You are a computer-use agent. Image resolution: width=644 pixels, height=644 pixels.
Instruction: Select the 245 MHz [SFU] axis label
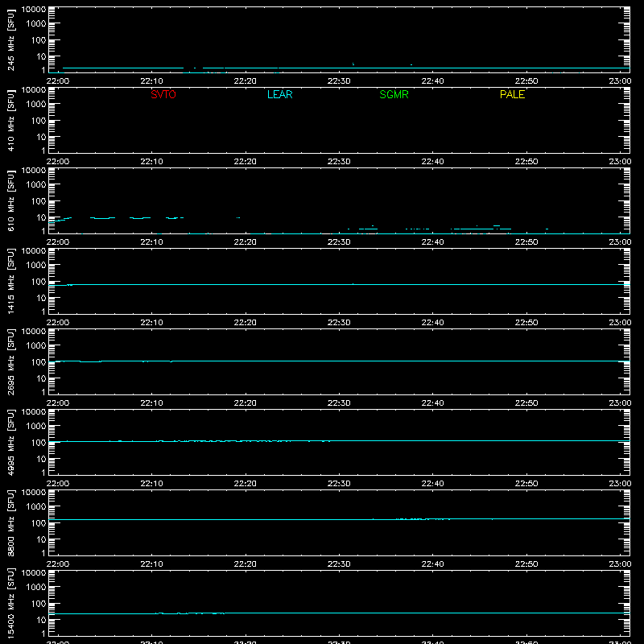tap(10, 40)
